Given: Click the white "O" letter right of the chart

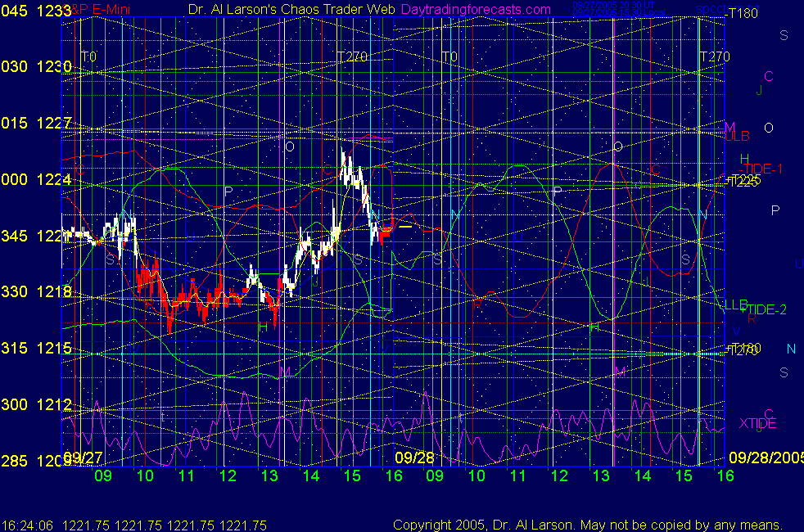Looking at the screenshot, I should pos(769,128).
